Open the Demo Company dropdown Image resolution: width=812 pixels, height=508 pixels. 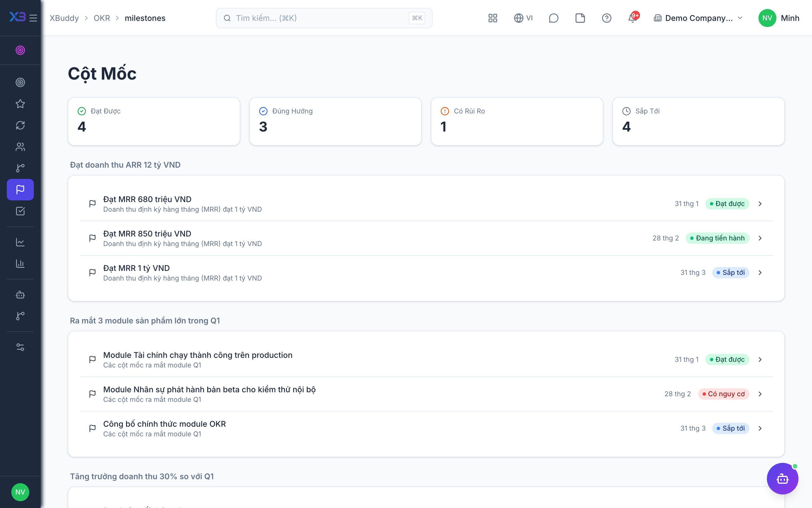point(698,18)
